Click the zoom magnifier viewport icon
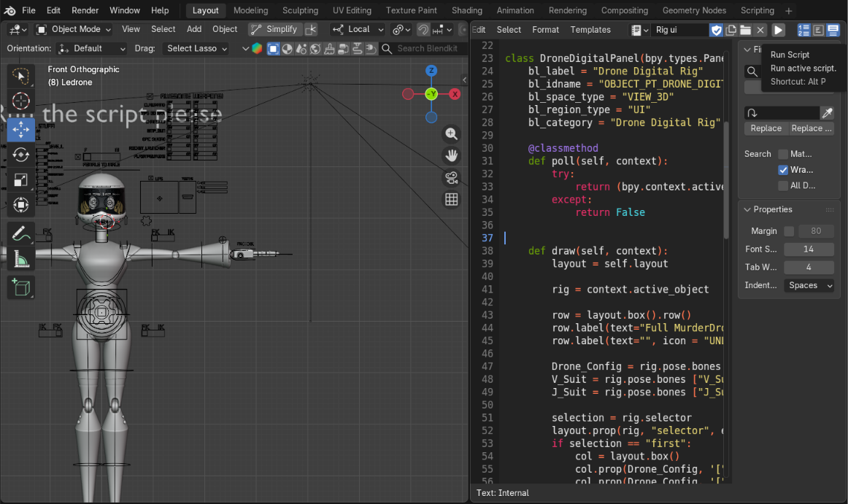 pyautogui.click(x=451, y=134)
